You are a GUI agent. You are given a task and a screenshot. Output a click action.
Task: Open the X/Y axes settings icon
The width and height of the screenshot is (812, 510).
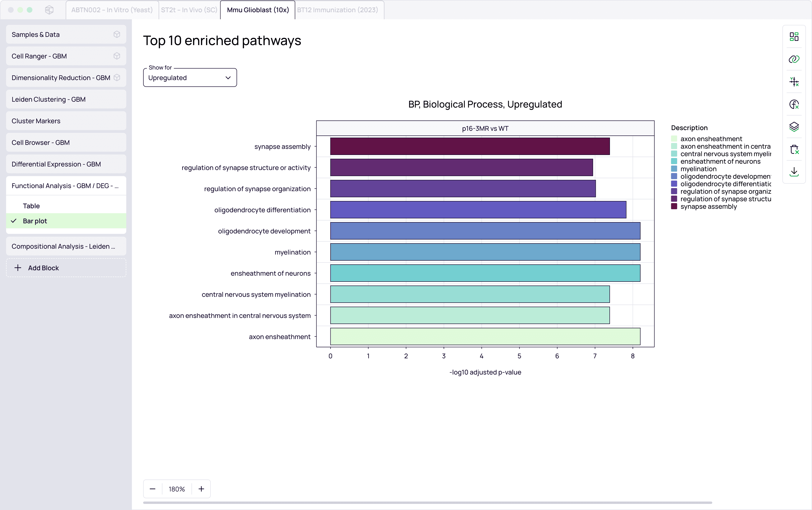tap(794, 82)
